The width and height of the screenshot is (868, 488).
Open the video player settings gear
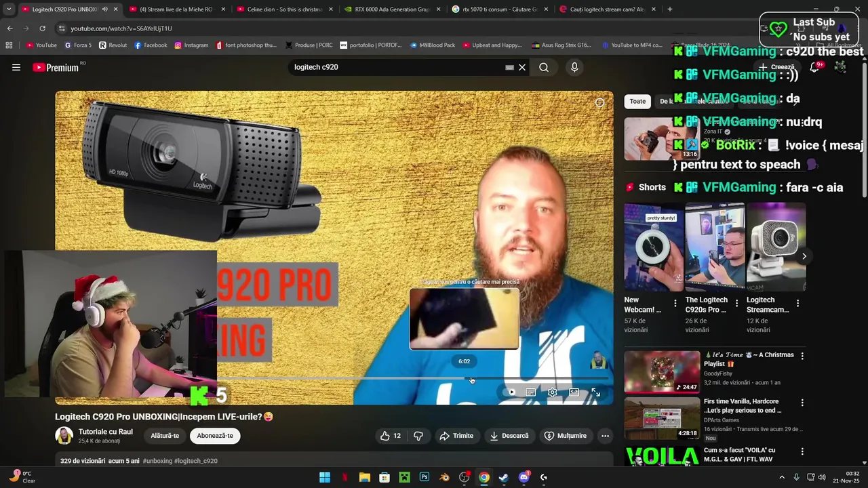click(553, 392)
